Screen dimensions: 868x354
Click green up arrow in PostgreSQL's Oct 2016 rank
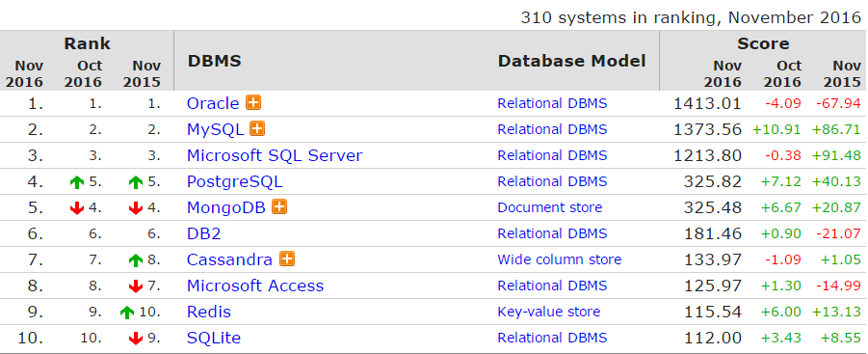[77, 181]
